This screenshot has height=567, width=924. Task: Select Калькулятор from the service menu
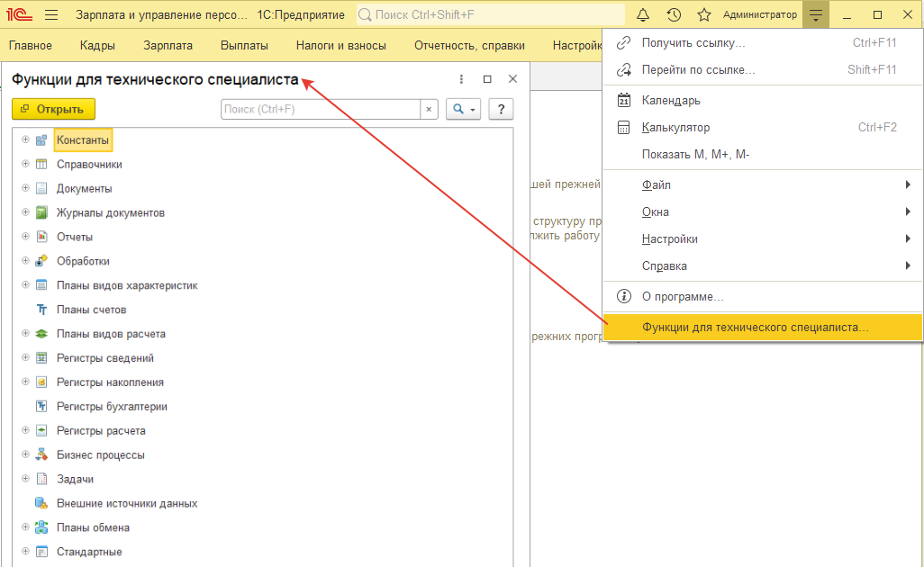675,128
